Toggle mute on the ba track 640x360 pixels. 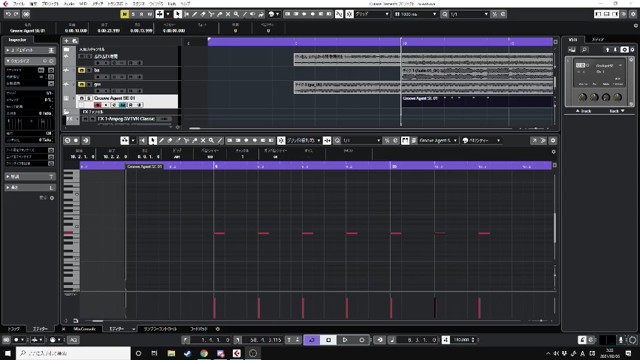click(82, 71)
